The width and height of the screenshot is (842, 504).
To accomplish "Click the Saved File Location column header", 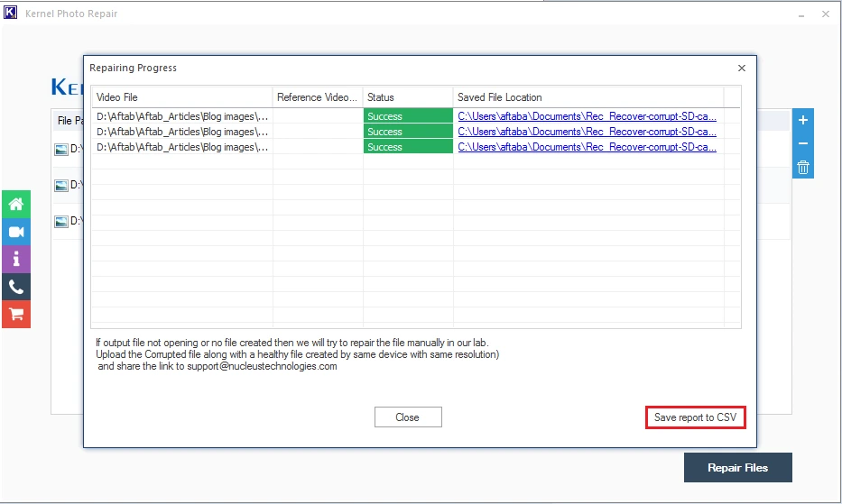I will 587,97.
